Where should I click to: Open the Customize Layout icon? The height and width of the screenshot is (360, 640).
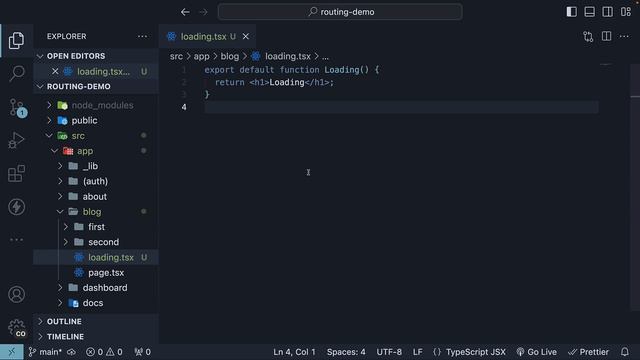coord(626,12)
